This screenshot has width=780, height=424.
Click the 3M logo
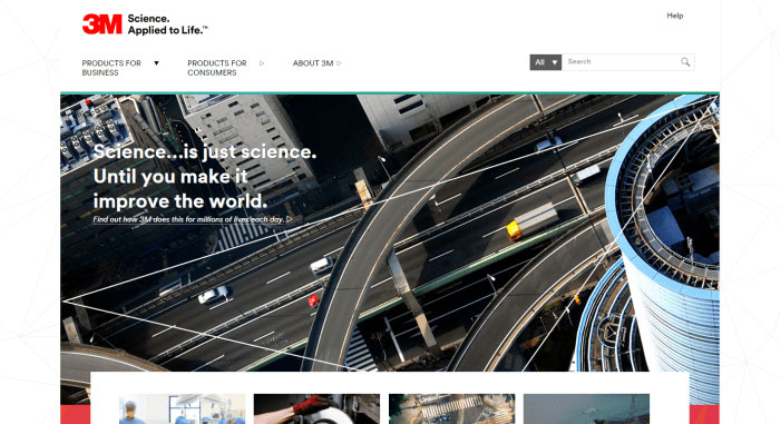102,24
